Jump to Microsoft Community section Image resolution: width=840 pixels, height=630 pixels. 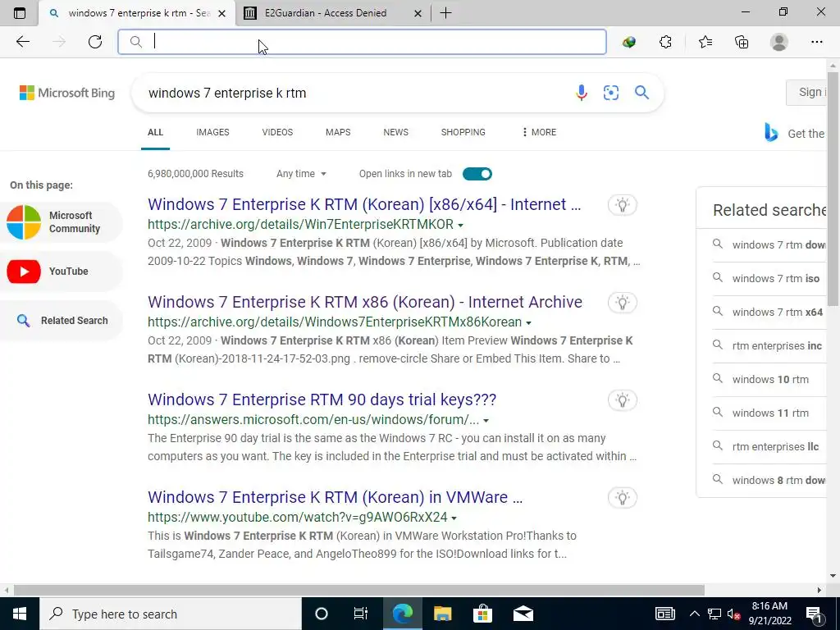point(61,221)
